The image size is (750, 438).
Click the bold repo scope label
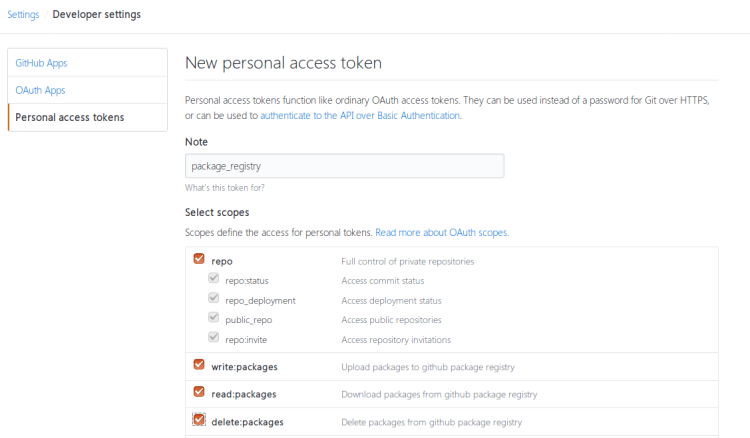[x=222, y=261]
